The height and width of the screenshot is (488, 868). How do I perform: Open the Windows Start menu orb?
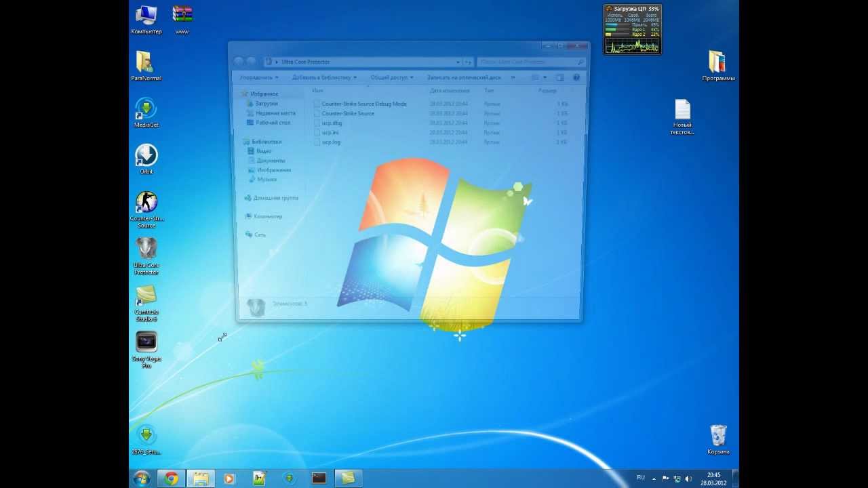click(x=142, y=479)
